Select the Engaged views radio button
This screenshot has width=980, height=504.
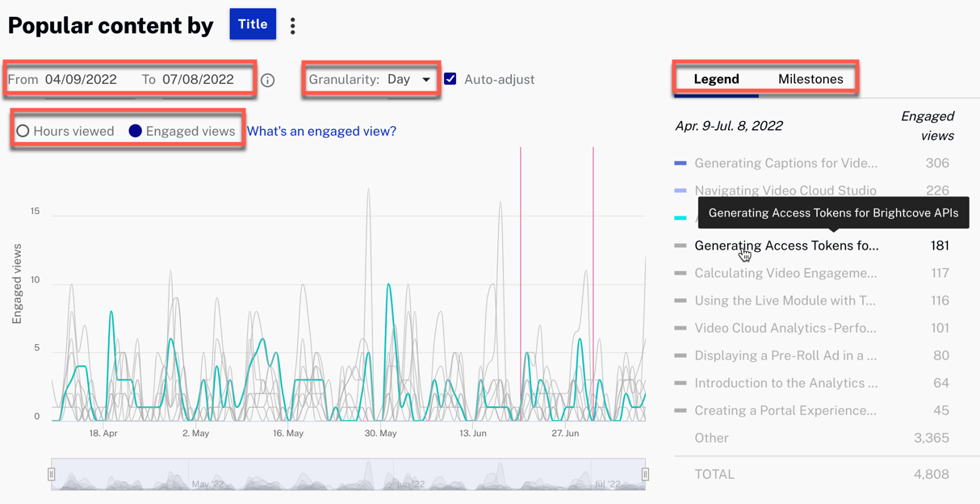(136, 131)
